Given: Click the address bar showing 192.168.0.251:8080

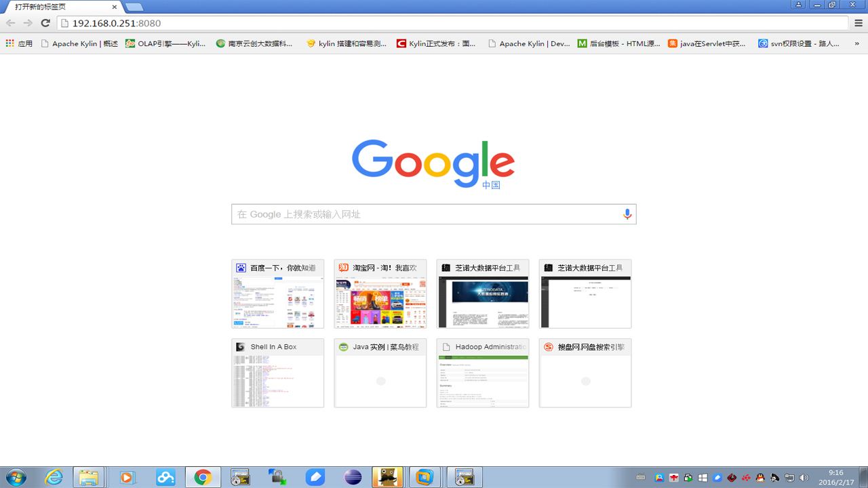Looking at the screenshot, I should tap(452, 23).
